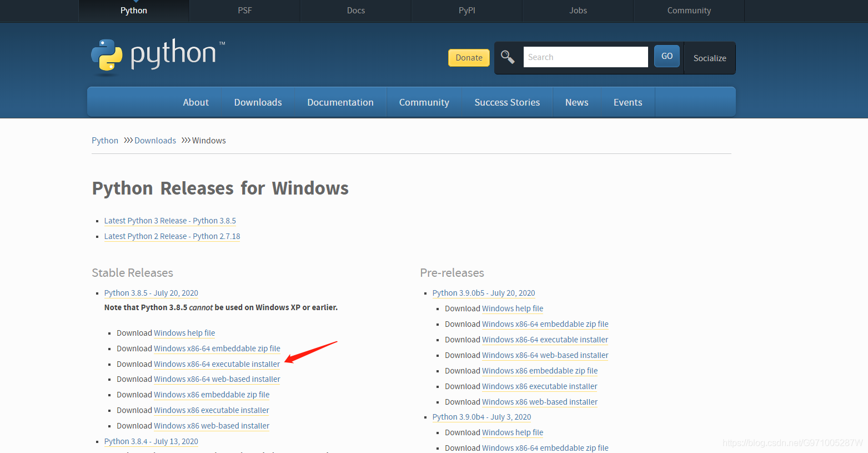Click the note about Windows XP compatibility
This screenshot has height=453, width=868.
pos(221,307)
